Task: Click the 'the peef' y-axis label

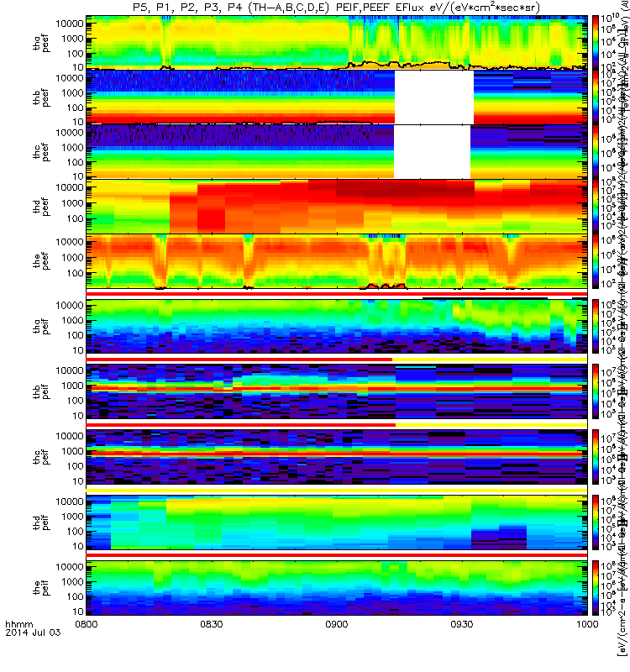Action: click(x=41, y=261)
